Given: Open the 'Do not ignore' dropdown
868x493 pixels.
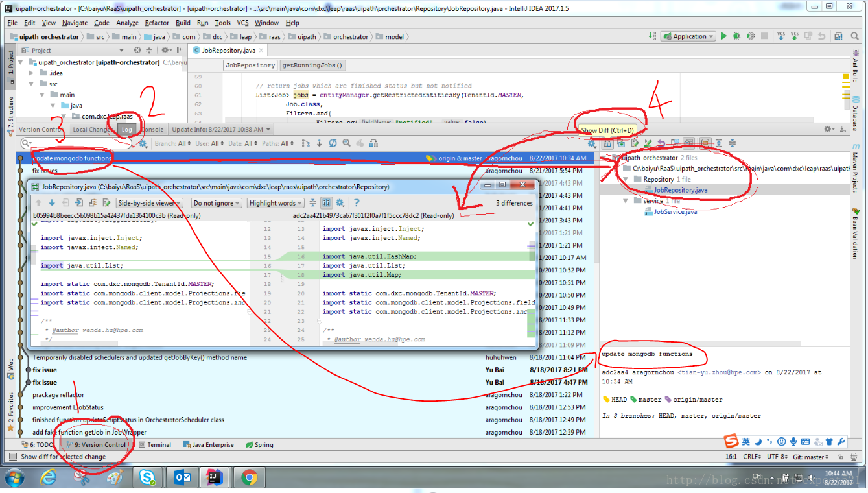Looking at the screenshot, I should coord(217,203).
